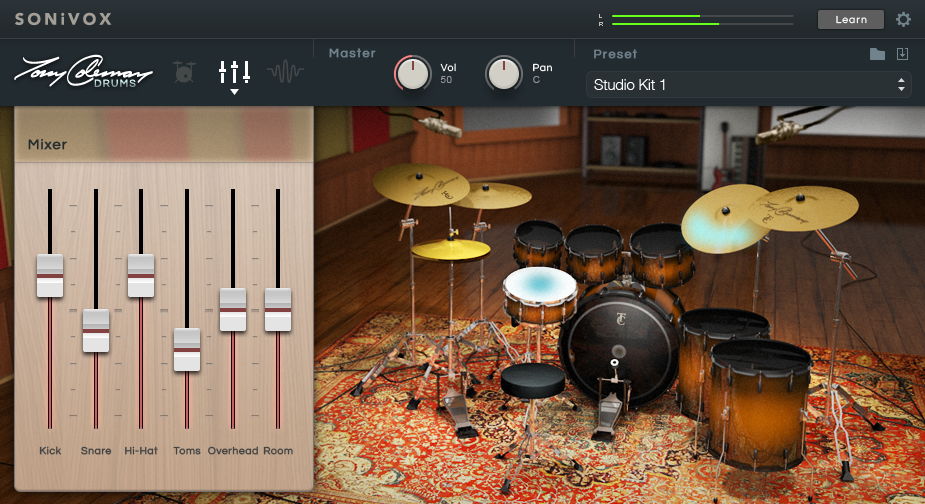Click the Preset section label
This screenshot has height=504, width=925.
tap(615, 54)
